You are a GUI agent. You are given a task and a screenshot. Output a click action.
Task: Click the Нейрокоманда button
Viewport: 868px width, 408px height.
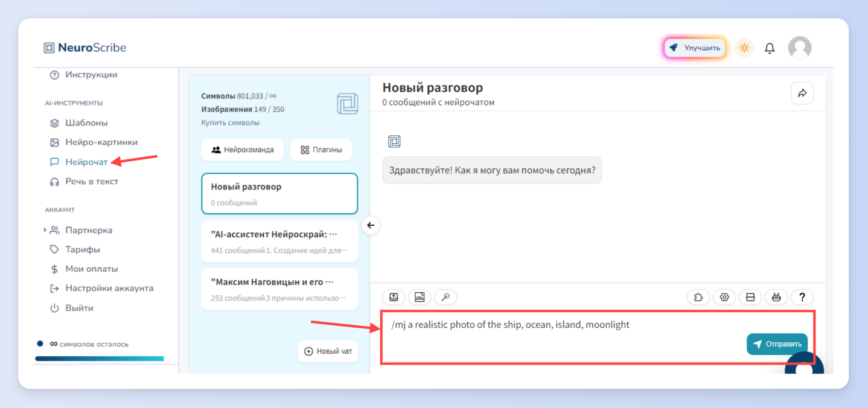(242, 150)
